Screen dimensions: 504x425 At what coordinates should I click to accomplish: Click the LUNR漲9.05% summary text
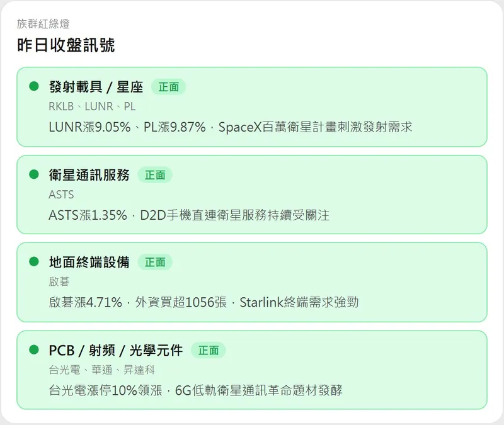(230, 127)
